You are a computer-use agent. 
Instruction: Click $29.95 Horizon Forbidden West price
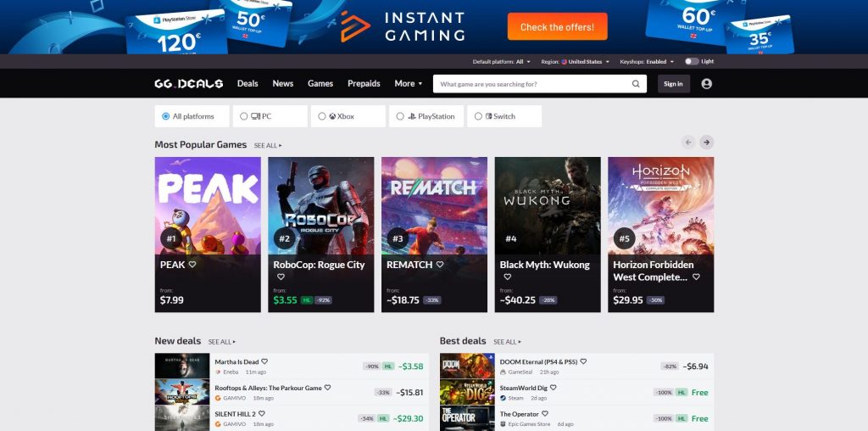coord(628,300)
